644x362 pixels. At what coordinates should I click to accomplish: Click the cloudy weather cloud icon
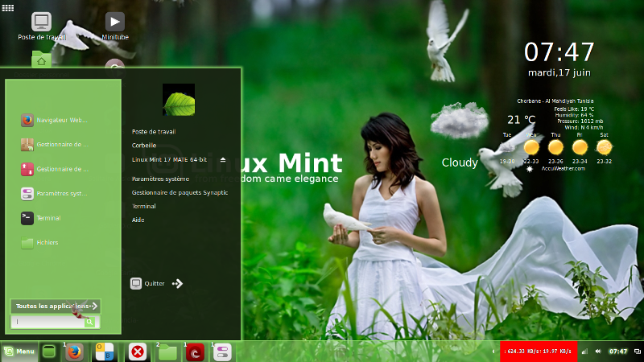(x=460, y=121)
